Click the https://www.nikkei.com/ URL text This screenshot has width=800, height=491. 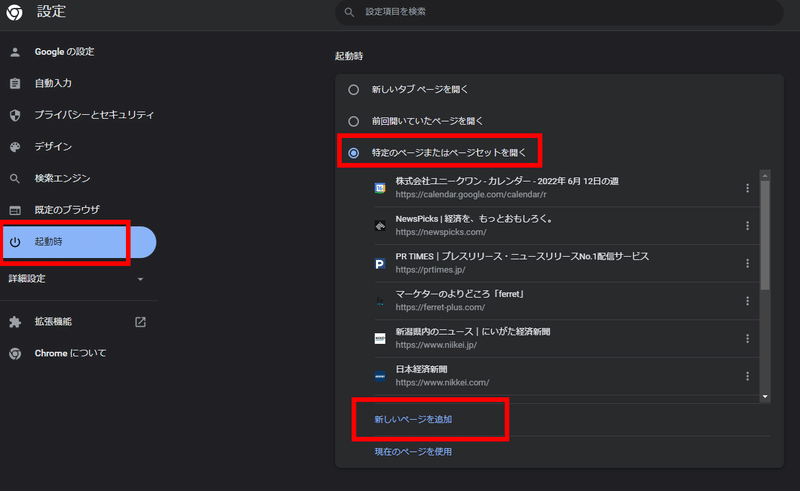(442, 383)
